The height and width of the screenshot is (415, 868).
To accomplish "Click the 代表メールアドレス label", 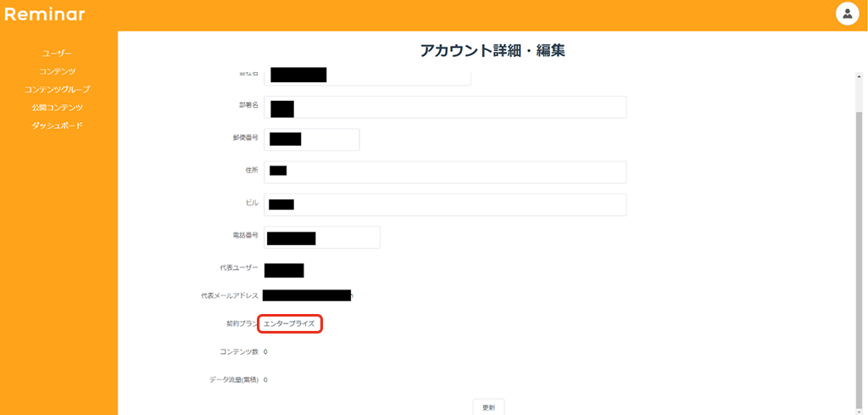I will [x=230, y=296].
